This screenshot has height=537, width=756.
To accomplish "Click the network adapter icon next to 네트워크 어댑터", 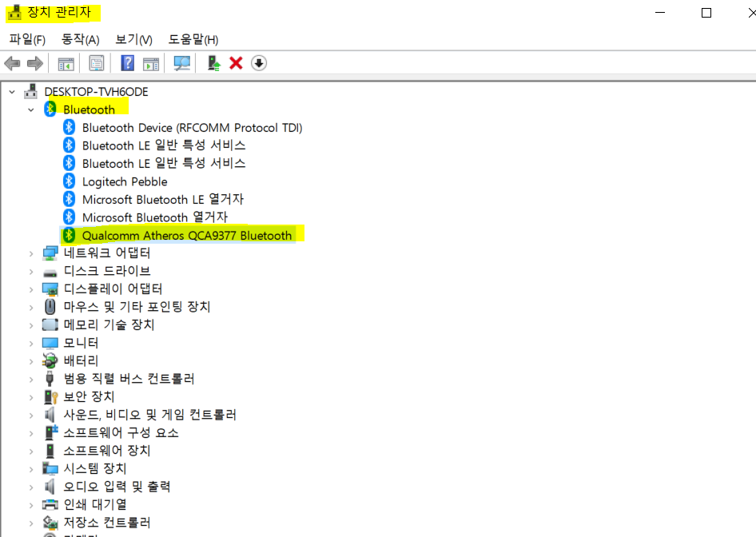I will click(50, 253).
